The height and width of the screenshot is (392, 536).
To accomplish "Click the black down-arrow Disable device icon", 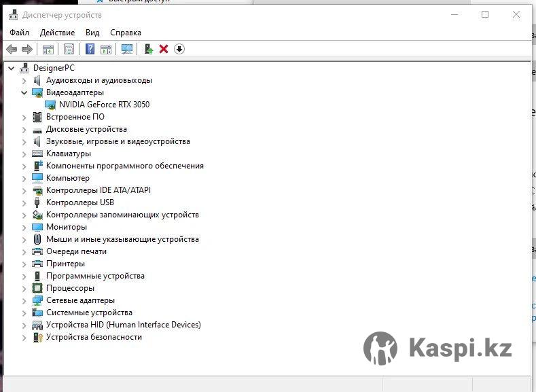I will (x=179, y=49).
